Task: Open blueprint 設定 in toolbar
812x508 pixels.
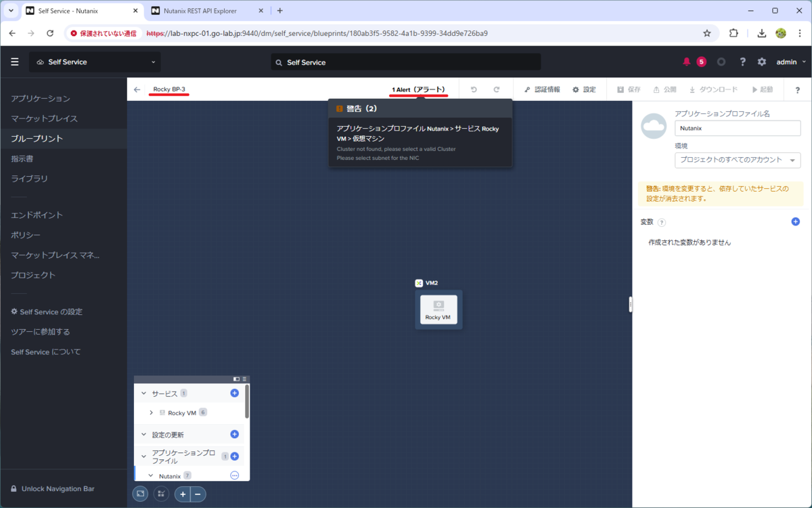Action: tap(584, 89)
